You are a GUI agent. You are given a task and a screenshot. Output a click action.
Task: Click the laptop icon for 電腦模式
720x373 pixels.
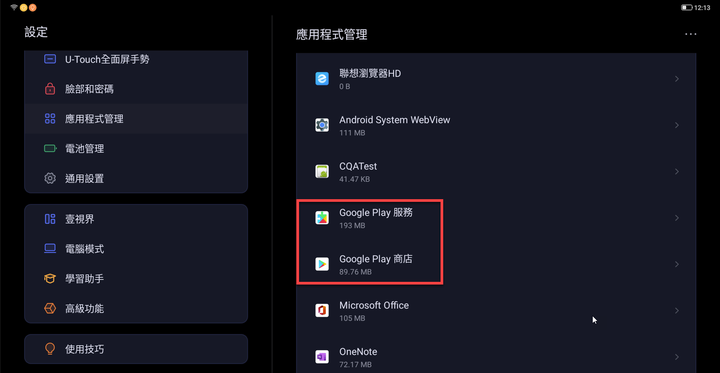coord(50,249)
